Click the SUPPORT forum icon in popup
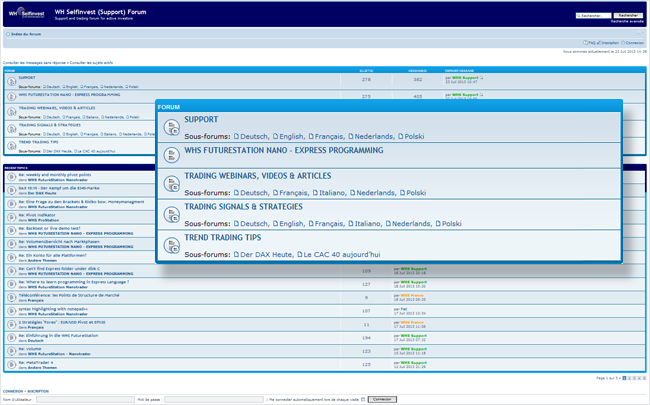This screenshot has height=405, width=650. [171, 128]
